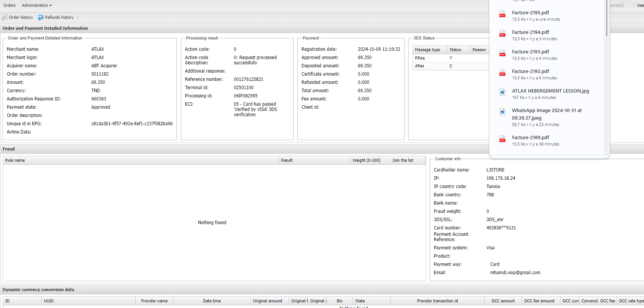Open Refunds history from the toolbar
This screenshot has height=308, width=644.
59,17
